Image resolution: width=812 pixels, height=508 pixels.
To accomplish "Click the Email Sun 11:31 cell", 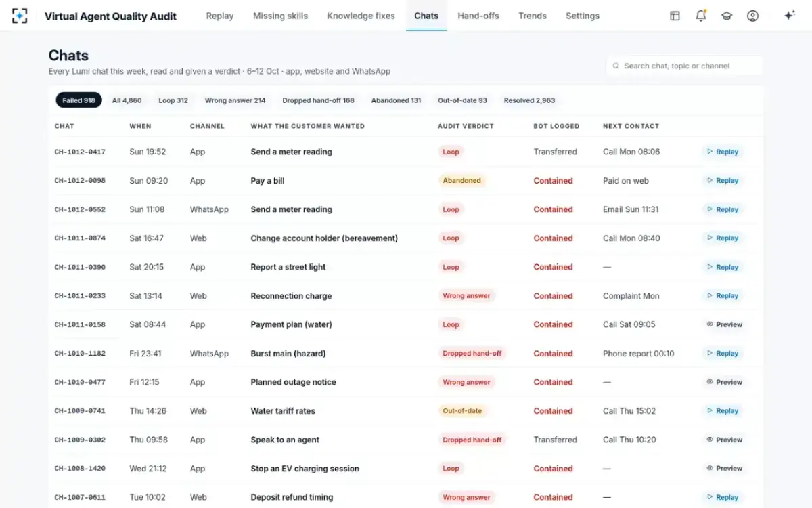I will pyautogui.click(x=631, y=209).
